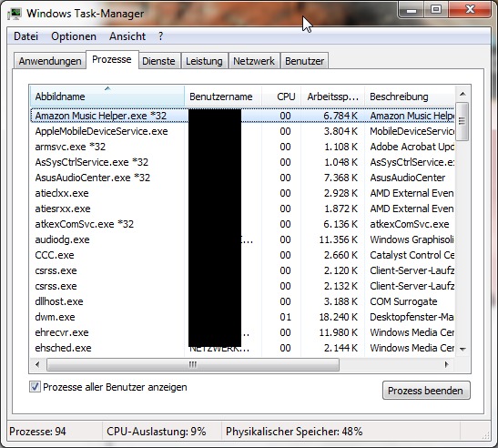Viewport: 498px width, 448px height.
Task: Click memory value 7.368 K
Action: click(340, 178)
